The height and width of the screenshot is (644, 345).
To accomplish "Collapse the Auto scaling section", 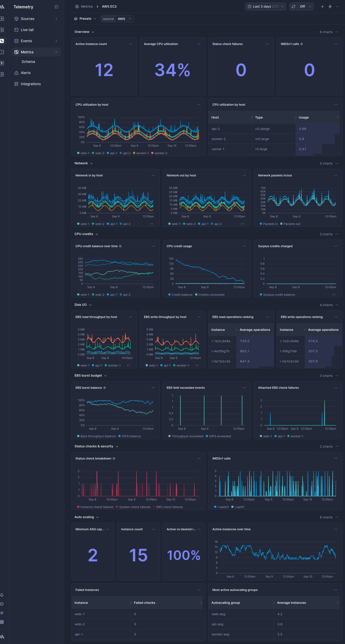I will tap(87, 517).
